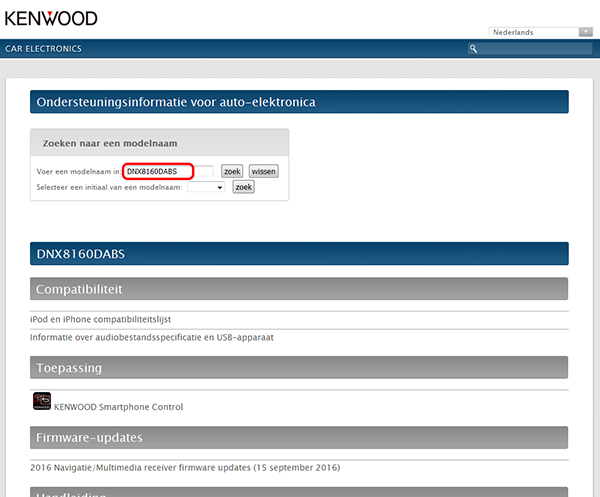
Task: Open the 2016 Navigatie/Multimedia firmware updates link
Action: coord(185,467)
